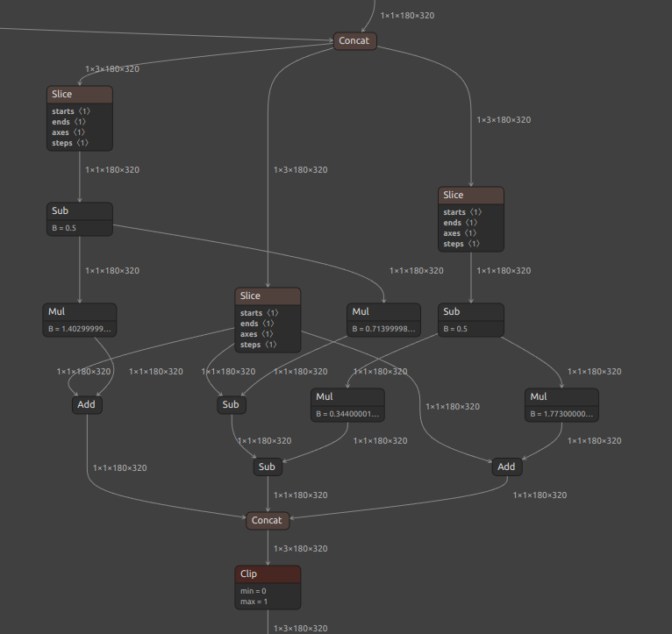Click the 1×3×180×320 label above rightmost Slice
Viewport: 672px width, 634px height.
(x=504, y=120)
